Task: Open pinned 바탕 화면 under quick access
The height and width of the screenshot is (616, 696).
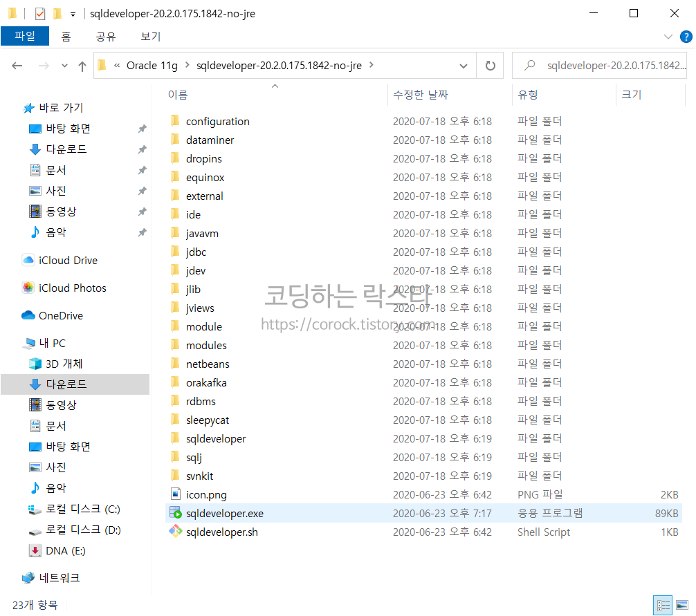Action: coord(68,129)
